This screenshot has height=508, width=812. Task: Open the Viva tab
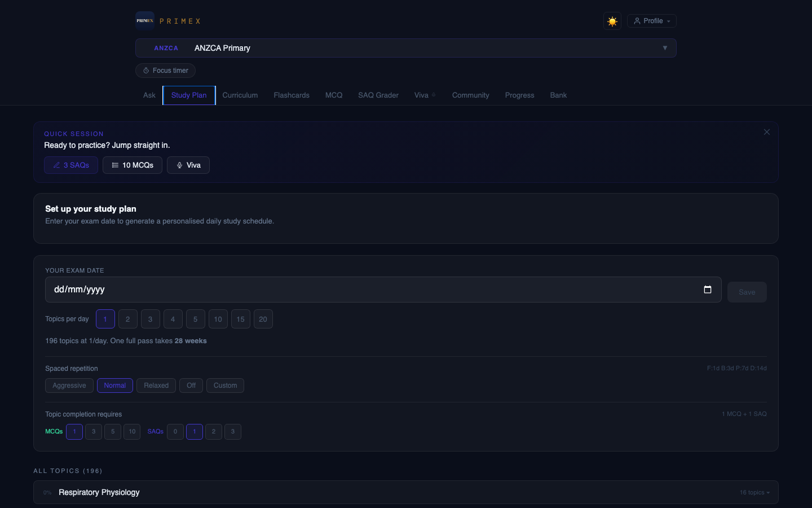(425, 95)
